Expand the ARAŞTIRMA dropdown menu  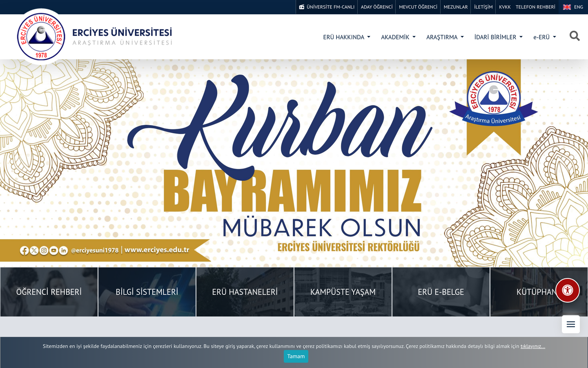pos(445,37)
